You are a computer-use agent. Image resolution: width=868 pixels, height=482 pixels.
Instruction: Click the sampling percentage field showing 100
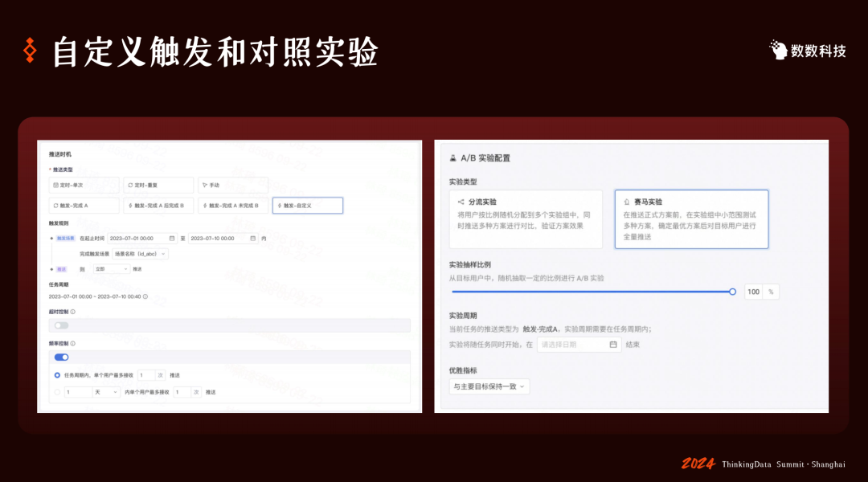pos(753,292)
